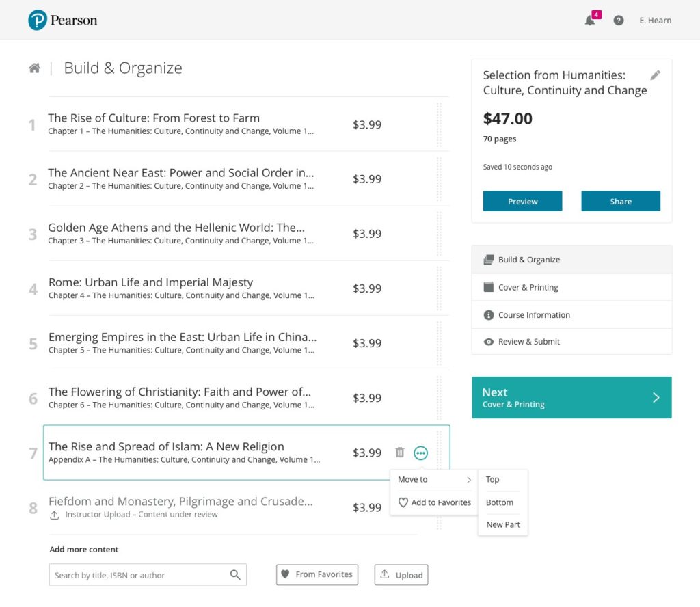Select Emerging Empires in the East title
Viewport: 700px width, 607px height.
coord(183,337)
